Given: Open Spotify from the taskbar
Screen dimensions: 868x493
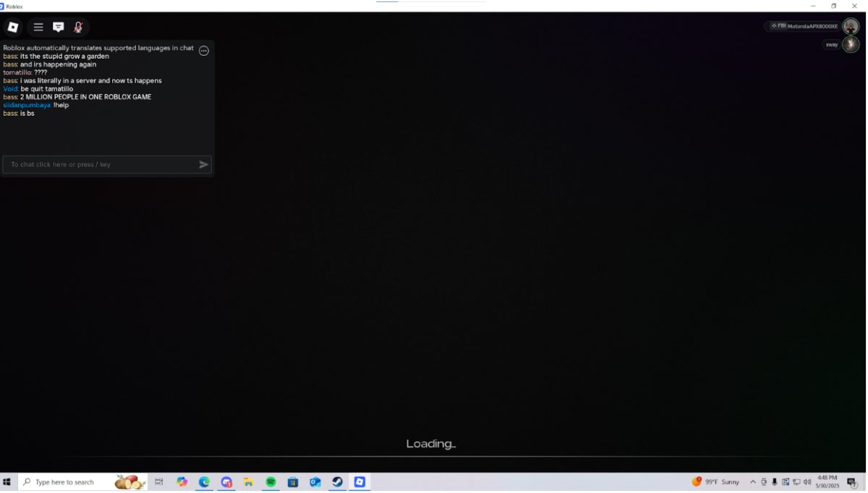Looking at the screenshot, I should 271,482.
